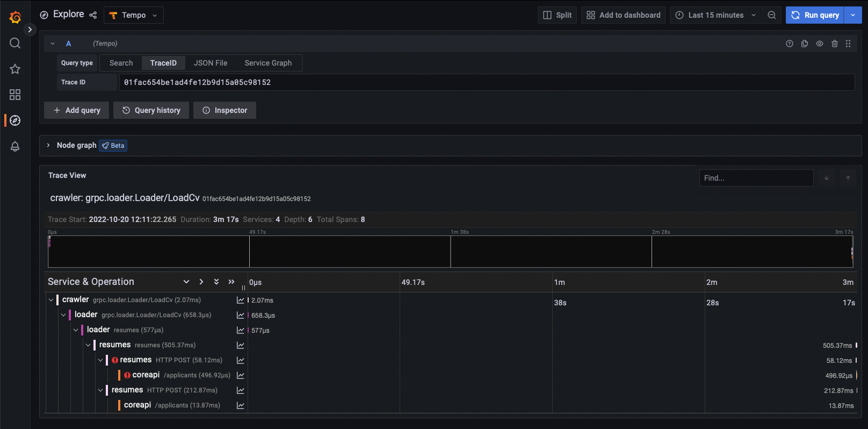
Task: Select the TraceID query type tab
Action: 163,63
